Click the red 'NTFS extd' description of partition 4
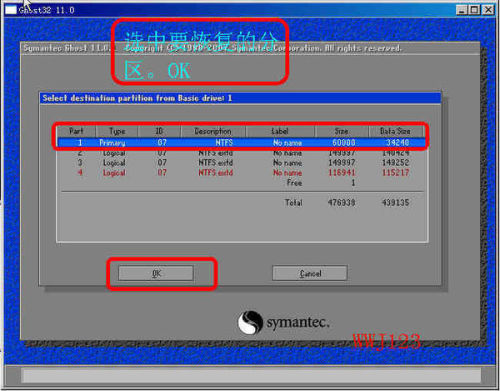500x391 pixels. 216,173
